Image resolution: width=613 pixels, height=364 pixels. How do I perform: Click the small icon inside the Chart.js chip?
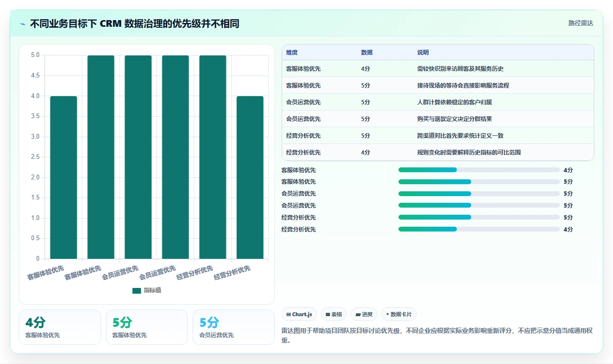tap(288, 314)
